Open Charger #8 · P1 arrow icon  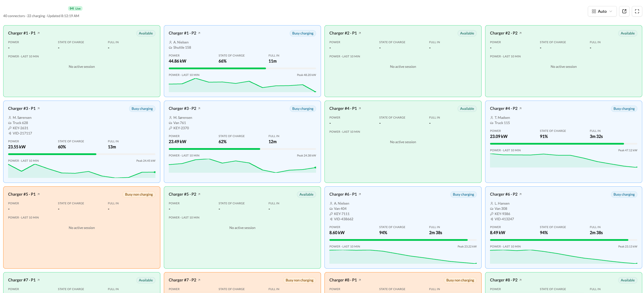360,280
